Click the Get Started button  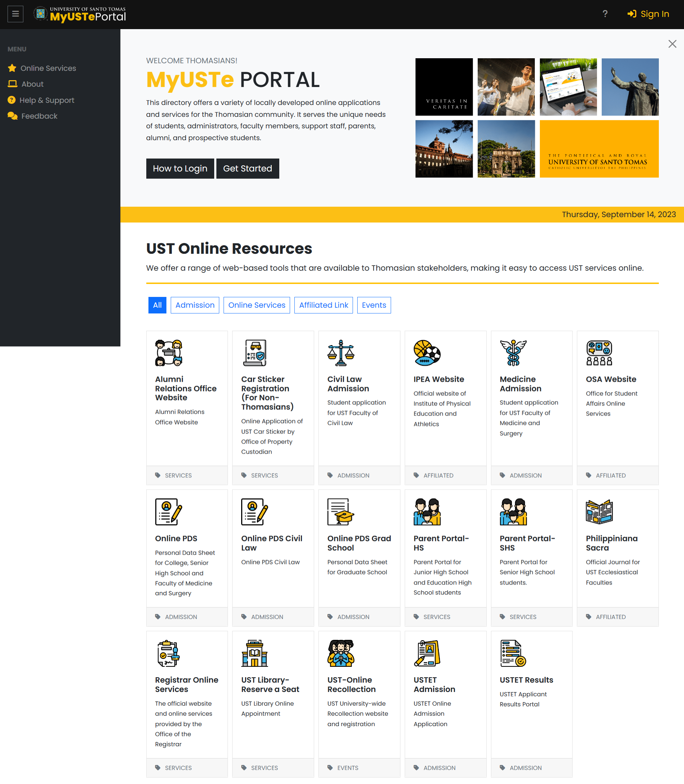pos(248,168)
